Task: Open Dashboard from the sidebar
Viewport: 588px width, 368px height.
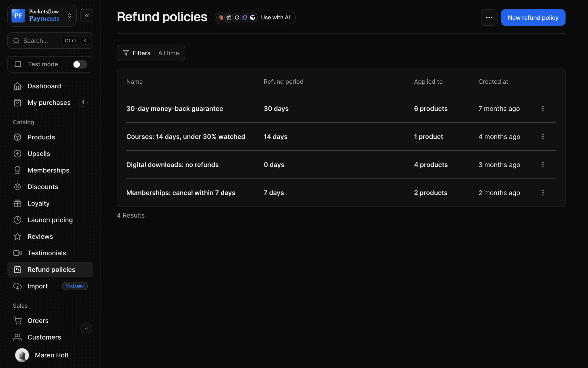Action: [x=50, y=86]
